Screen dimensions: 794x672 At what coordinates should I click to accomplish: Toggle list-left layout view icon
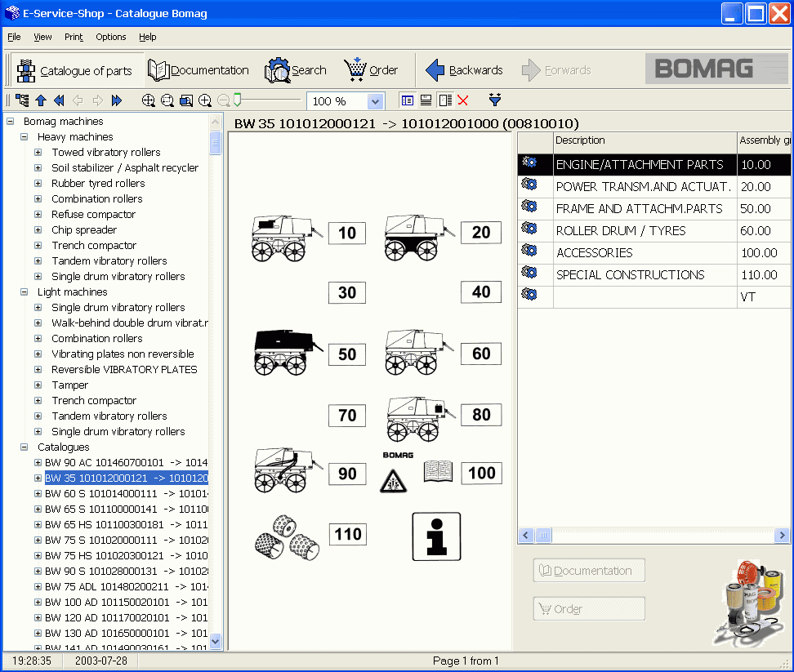click(x=407, y=100)
